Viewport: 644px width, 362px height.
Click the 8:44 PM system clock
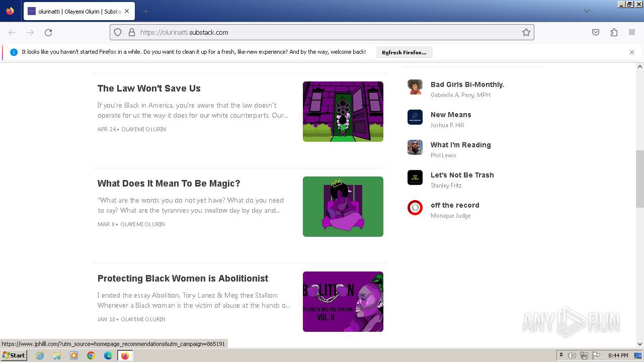[618, 355]
